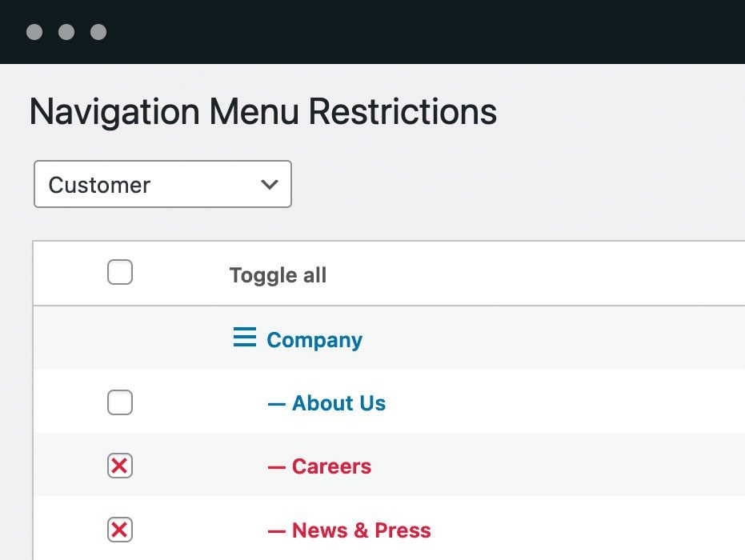745x560 pixels.
Task: Click the middle gray window dot
Action: pos(66,32)
